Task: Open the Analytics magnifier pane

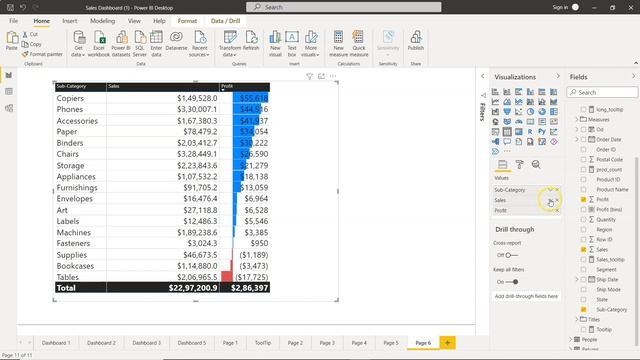Action: (536, 164)
